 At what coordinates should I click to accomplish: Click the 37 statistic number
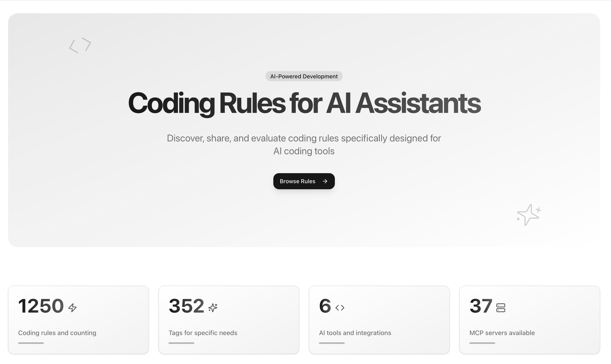[481, 306]
